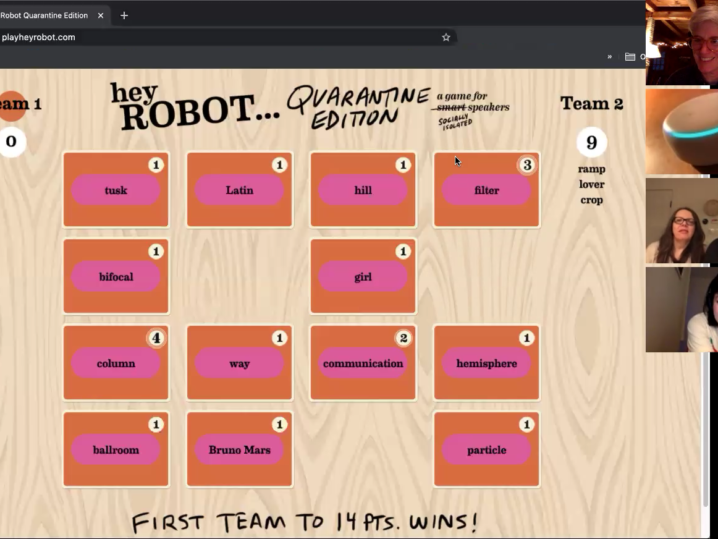Pick the 'hemisphere' card
The height and width of the screenshot is (539, 718).
[x=486, y=363]
